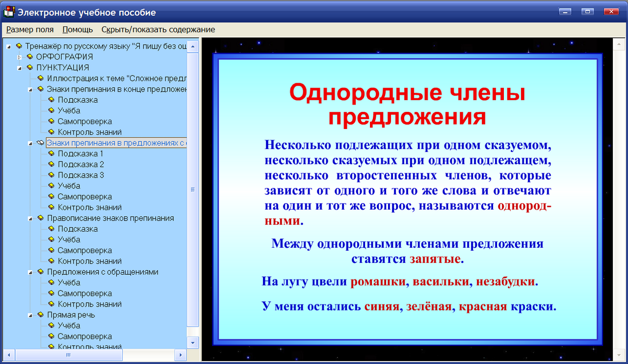This screenshot has width=628, height=364.
Task: Click Скрыть/показать содержание
Action: tap(157, 29)
